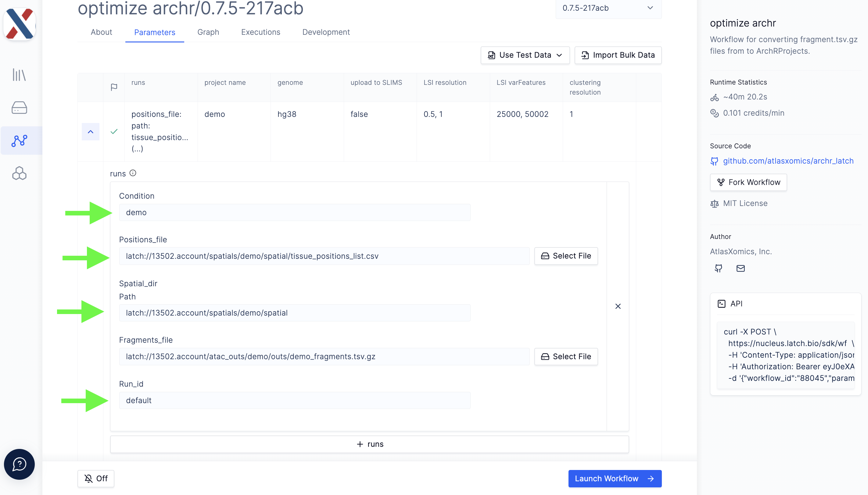The image size is (868, 495).
Task: Click the Launch Workflow button
Action: click(x=614, y=478)
